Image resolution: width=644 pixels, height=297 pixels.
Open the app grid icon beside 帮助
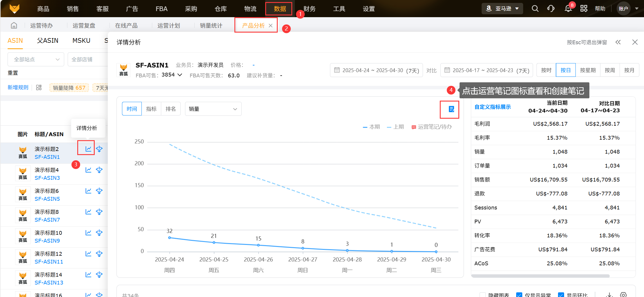click(x=584, y=9)
